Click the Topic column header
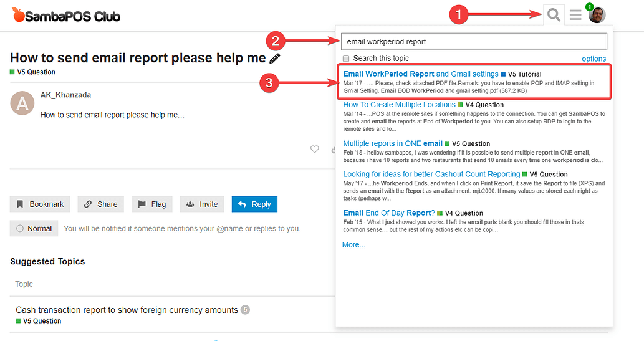 (x=24, y=284)
